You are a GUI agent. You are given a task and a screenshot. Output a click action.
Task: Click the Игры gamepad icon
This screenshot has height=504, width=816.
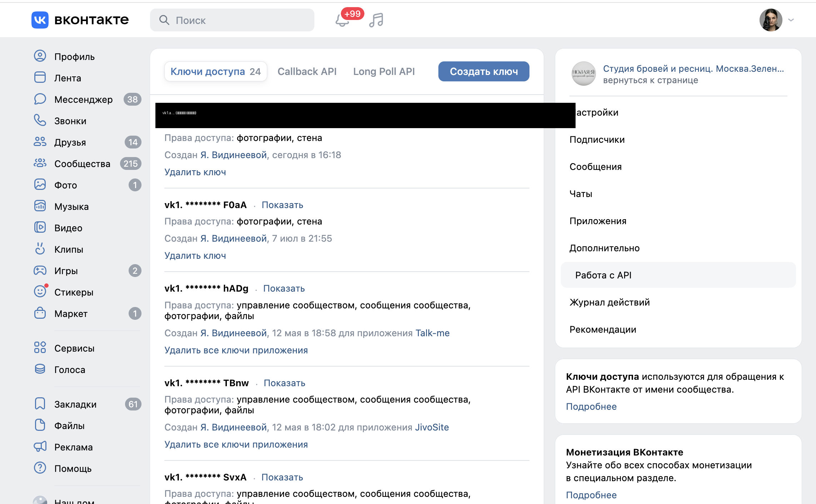[40, 271]
